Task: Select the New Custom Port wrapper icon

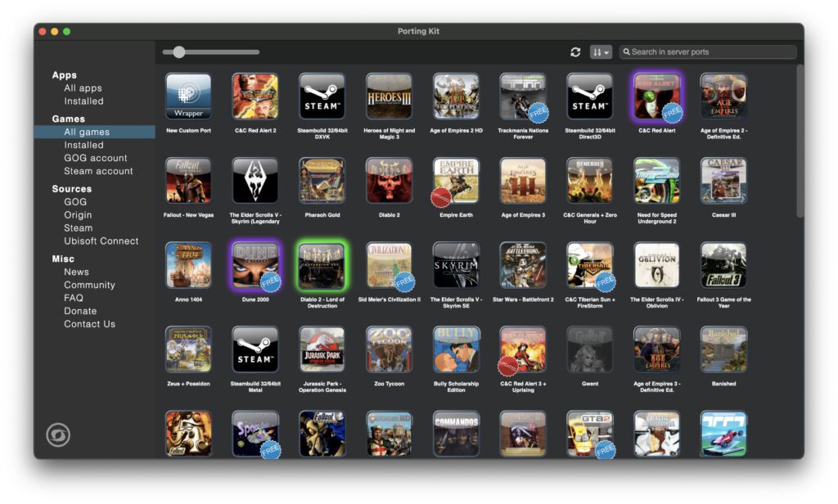Action: click(188, 97)
